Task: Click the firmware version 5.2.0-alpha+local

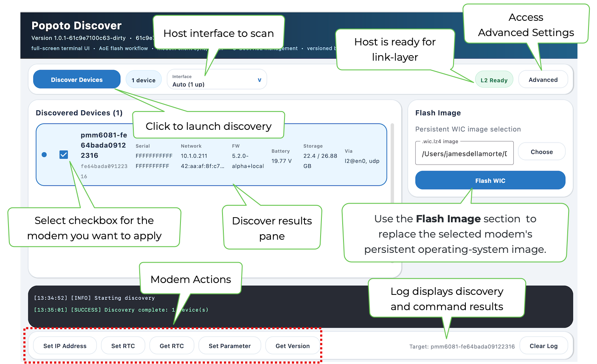Action: click(x=248, y=161)
